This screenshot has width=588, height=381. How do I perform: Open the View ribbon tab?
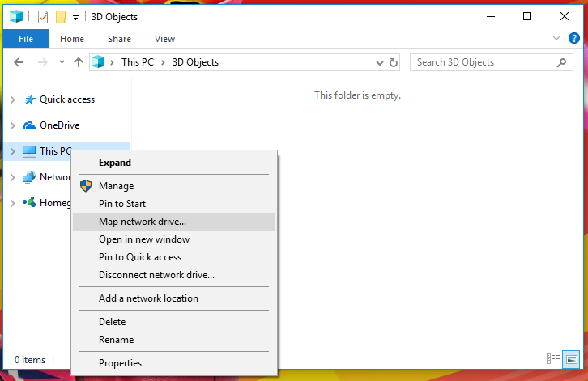[x=164, y=39]
